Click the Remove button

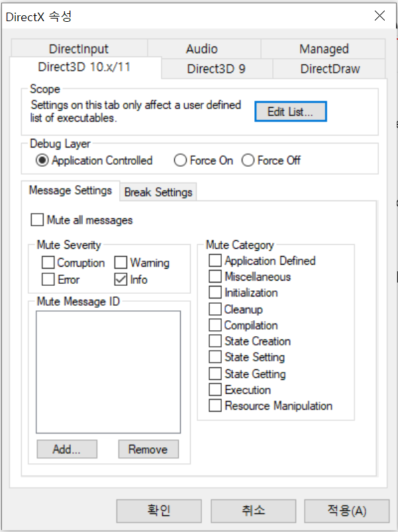pos(148,449)
